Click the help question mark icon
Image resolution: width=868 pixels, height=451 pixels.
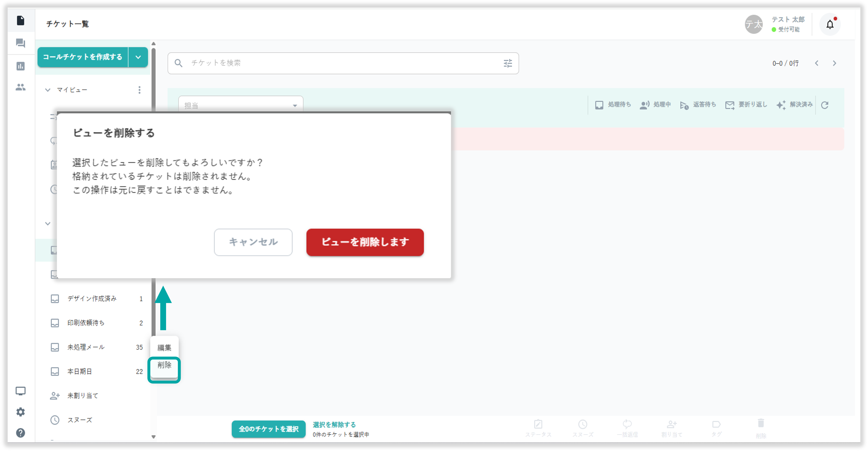20,433
